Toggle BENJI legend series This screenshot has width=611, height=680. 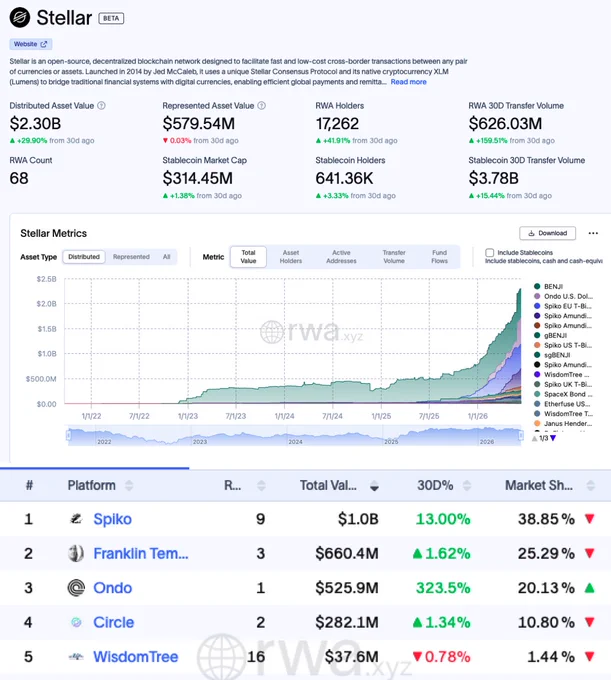[x=549, y=287]
